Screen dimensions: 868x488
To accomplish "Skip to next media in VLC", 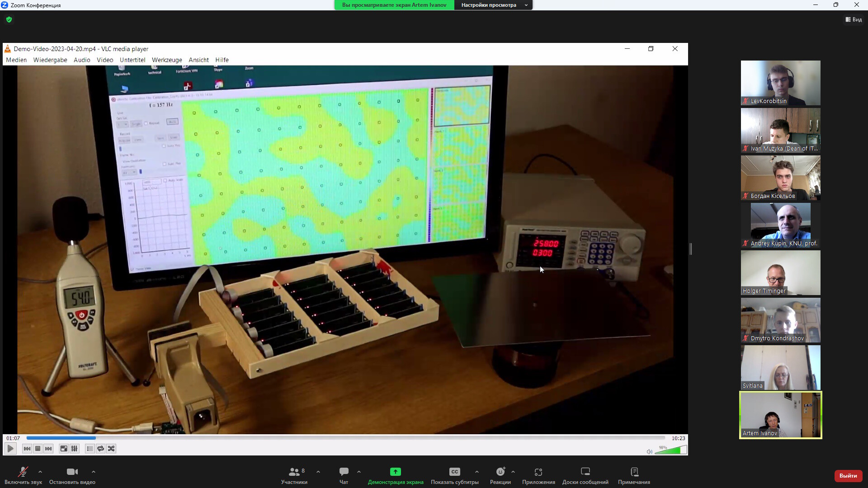I will click(49, 449).
